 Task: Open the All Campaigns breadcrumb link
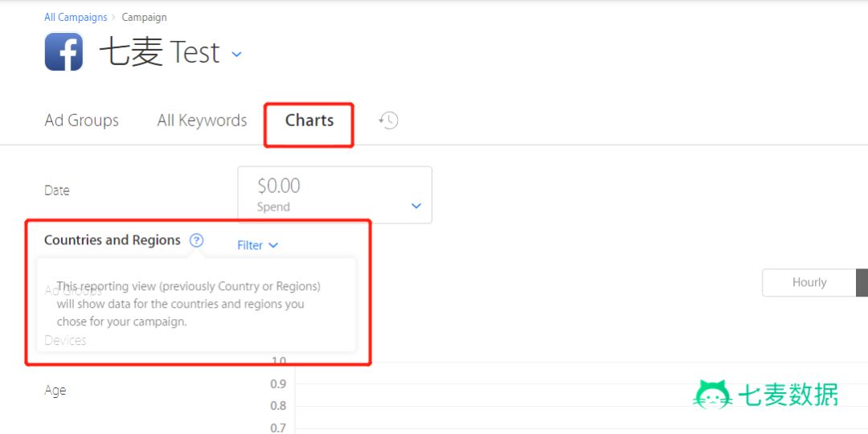pos(76,17)
